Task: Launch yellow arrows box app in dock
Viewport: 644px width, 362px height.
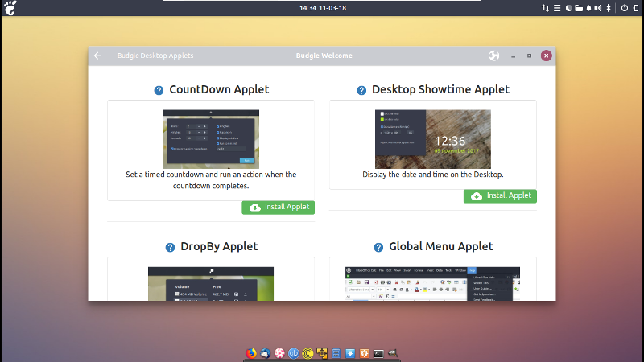Action: pos(322,353)
